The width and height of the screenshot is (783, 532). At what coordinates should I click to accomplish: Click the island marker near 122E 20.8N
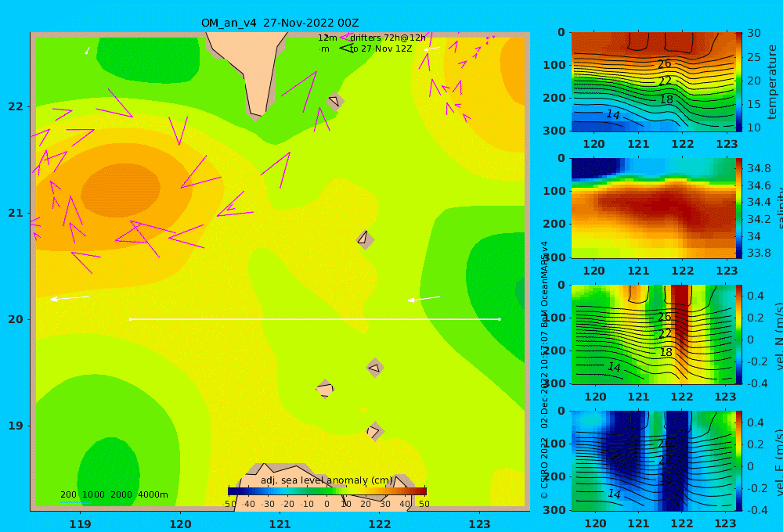click(365, 239)
